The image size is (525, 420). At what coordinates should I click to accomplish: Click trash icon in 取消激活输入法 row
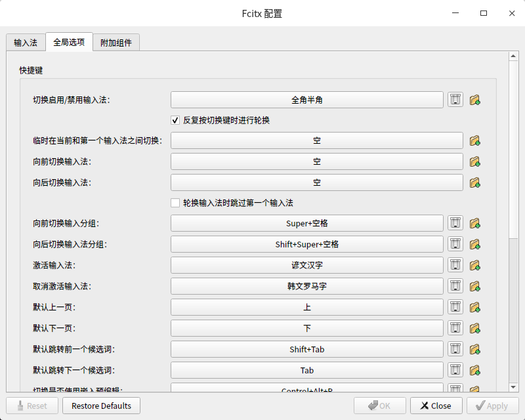[x=455, y=286]
